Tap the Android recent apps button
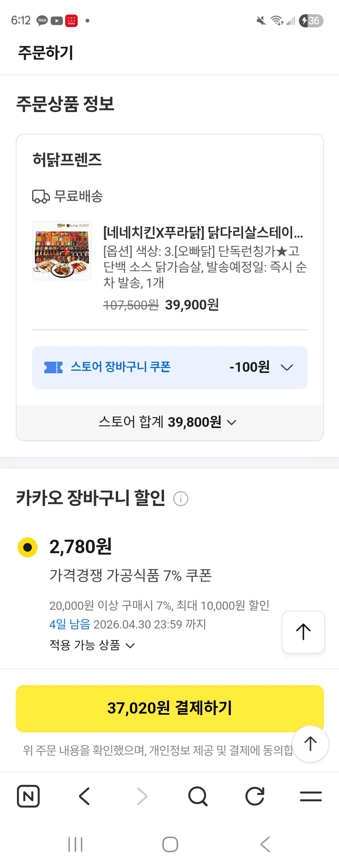Image resolution: width=339 pixels, height=868 pixels. click(75, 844)
